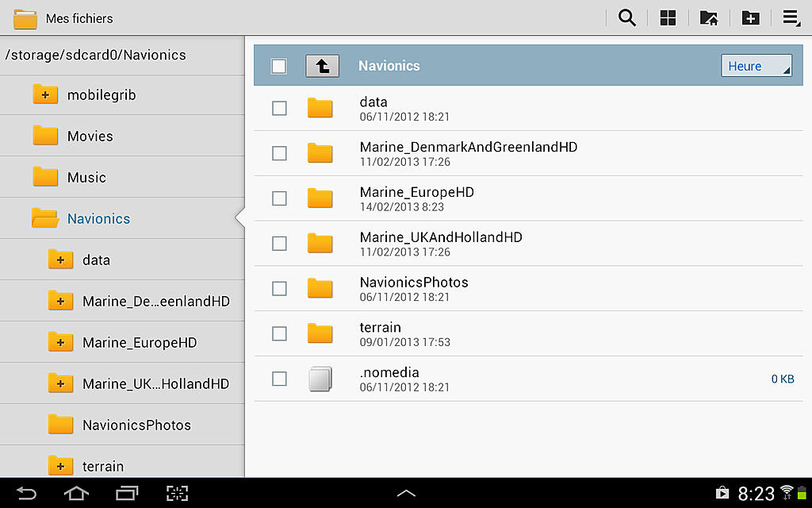This screenshot has height=508, width=812.
Task: Open the search magnifier icon
Action: pos(626,18)
